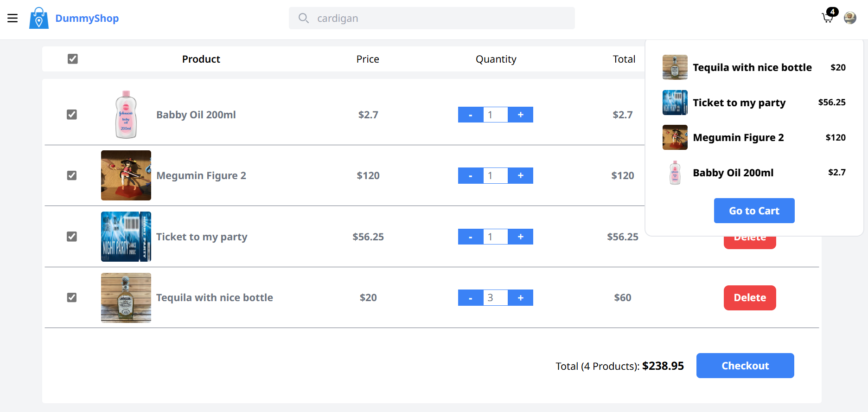Image resolution: width=868 pixels, height=412 pixels.
Task: Decrease quantity of Ticket to my party
Action: tap(471, 237)
